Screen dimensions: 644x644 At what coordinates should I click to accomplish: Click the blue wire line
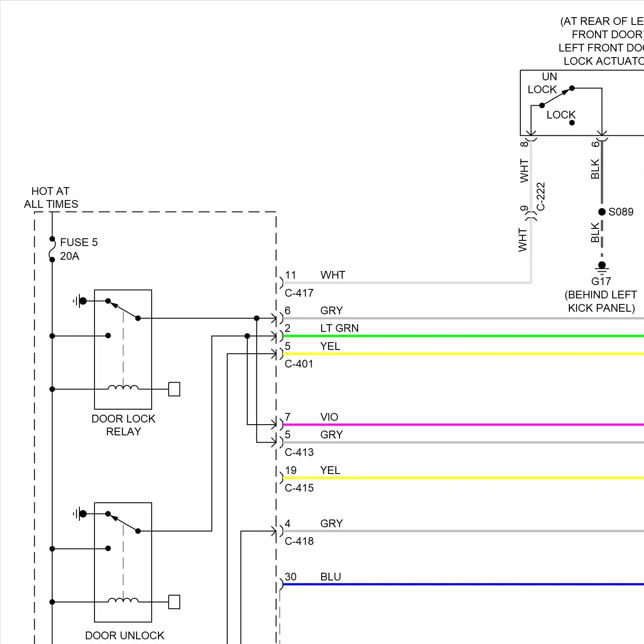(463, 584)
